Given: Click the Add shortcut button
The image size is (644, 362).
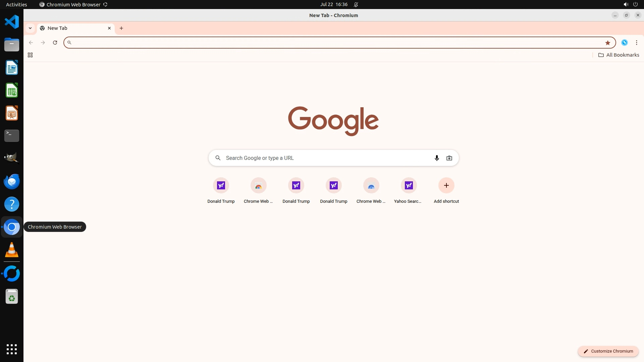Looking at the screenshot, I should pos(446,185).
